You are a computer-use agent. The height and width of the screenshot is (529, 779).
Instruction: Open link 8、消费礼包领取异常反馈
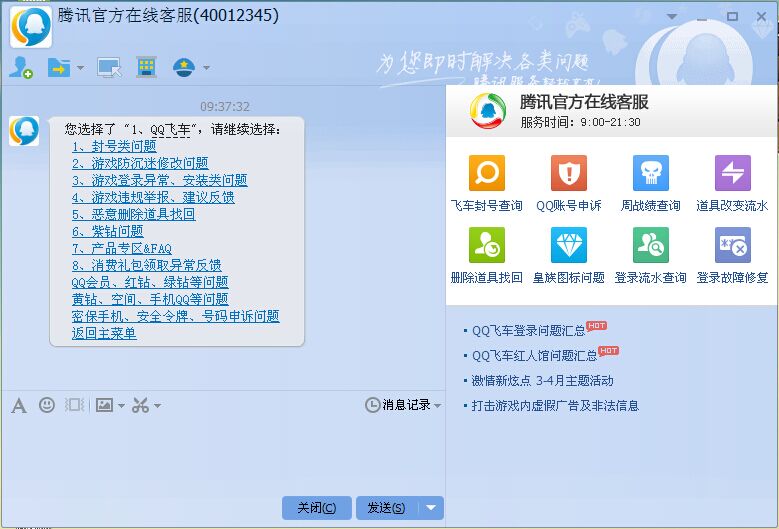(x=147, y=265)
